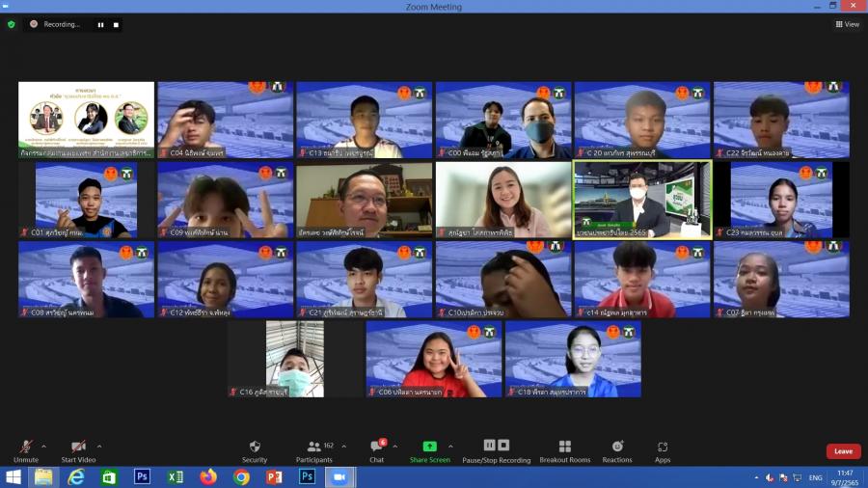Expand audio options arrow beside Unmute
The height and width of the screenshot is (488, 868).
(43, 447)
